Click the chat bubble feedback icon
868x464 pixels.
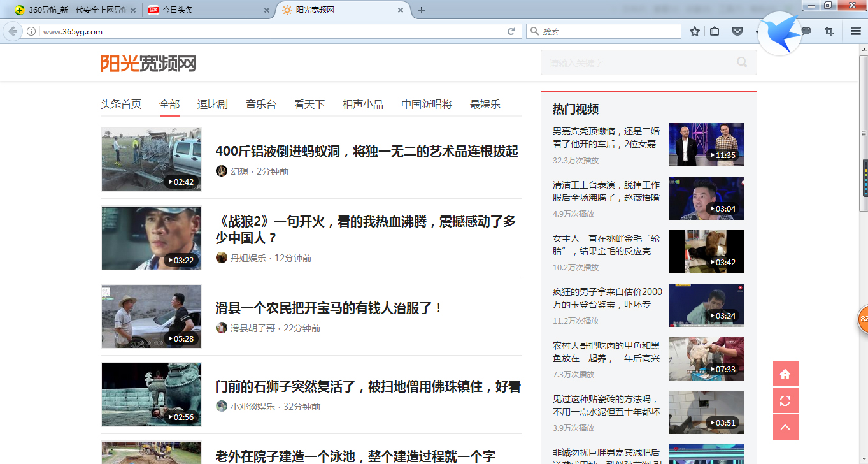[x=806, y=31]
